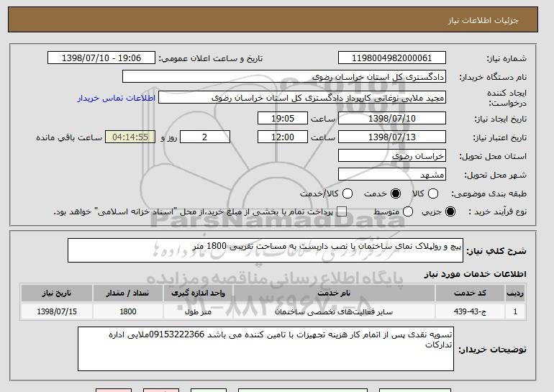The width and height of the screenshot is (554, 392).
Task: Click the creation date field 1398/07/10
Action: point(392,118)
